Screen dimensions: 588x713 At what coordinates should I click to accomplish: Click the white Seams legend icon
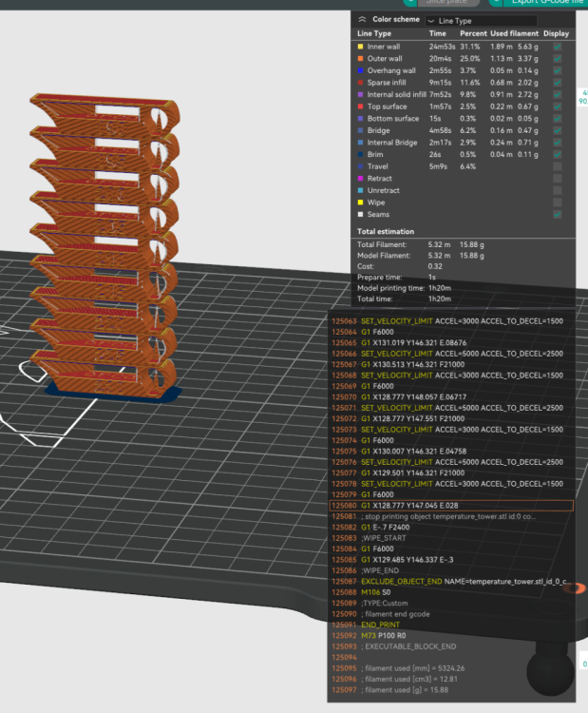(360, 214)
